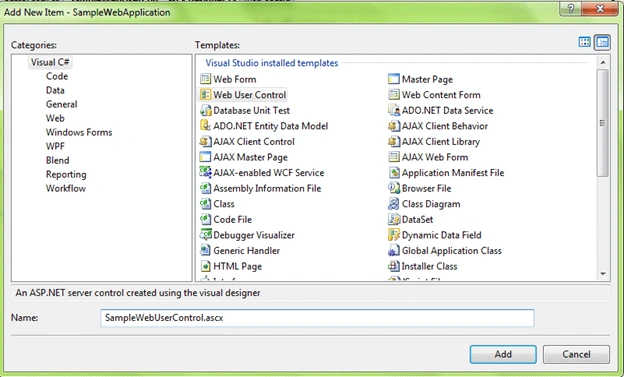624x377 pixels.
Task: Select the AJAX Web Form icon
Action: point(394,157)
